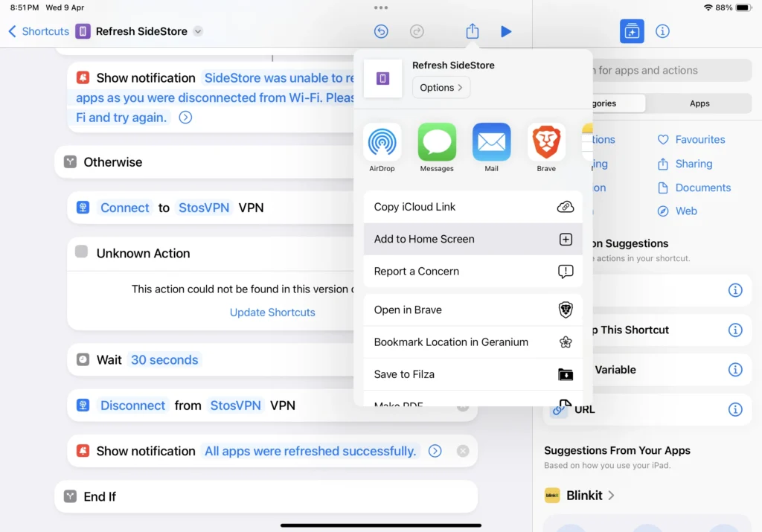762x532 pixels.
Task: Choose Add to Home Screen
Action: (x=473, y=239)
